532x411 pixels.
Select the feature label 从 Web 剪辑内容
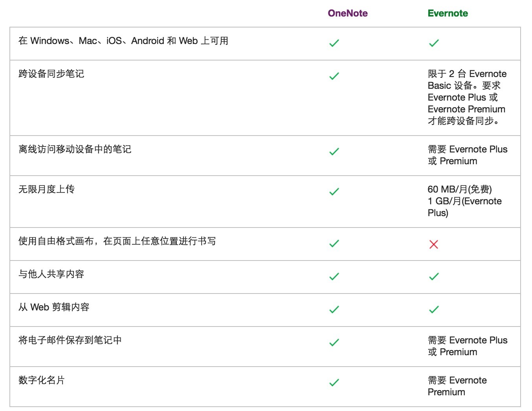pos(54,307)
